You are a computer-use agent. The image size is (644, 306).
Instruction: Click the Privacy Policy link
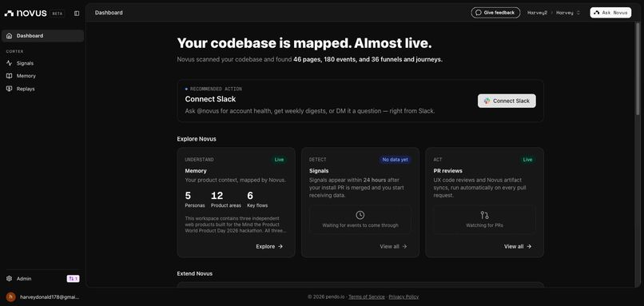click(x=403, y=296)
